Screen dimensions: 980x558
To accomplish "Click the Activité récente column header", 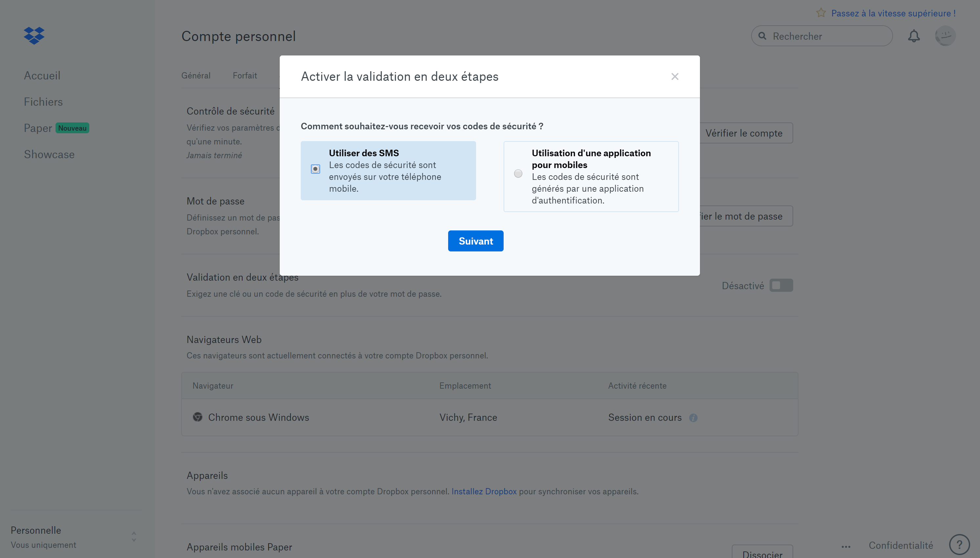I will click(x=637, y=386).
